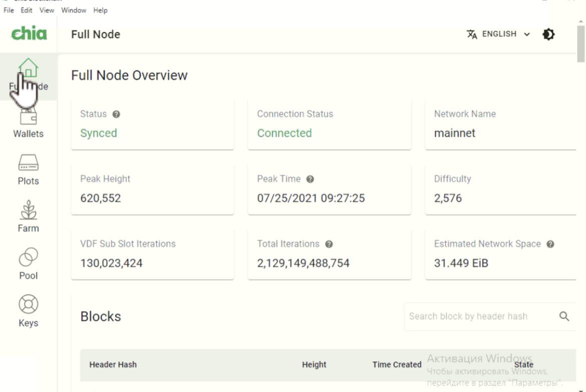Click the vertical scrollbar thumb
The image size is (586, 392).
tap(581, 44)
